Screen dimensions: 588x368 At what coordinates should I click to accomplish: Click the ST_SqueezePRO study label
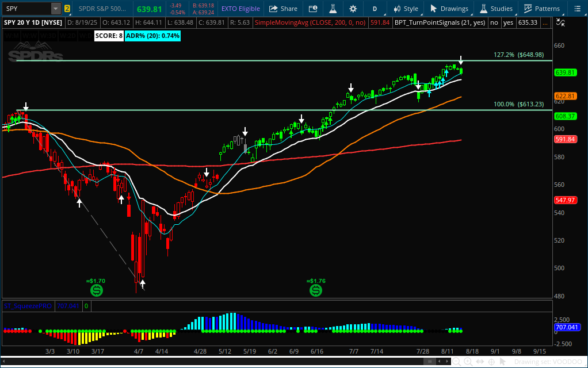[x=28, y=306]
